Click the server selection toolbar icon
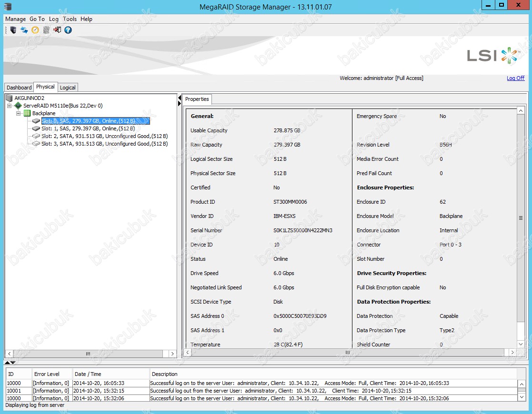The height and width of the screenshot is (414, 532). click(13, 30)
